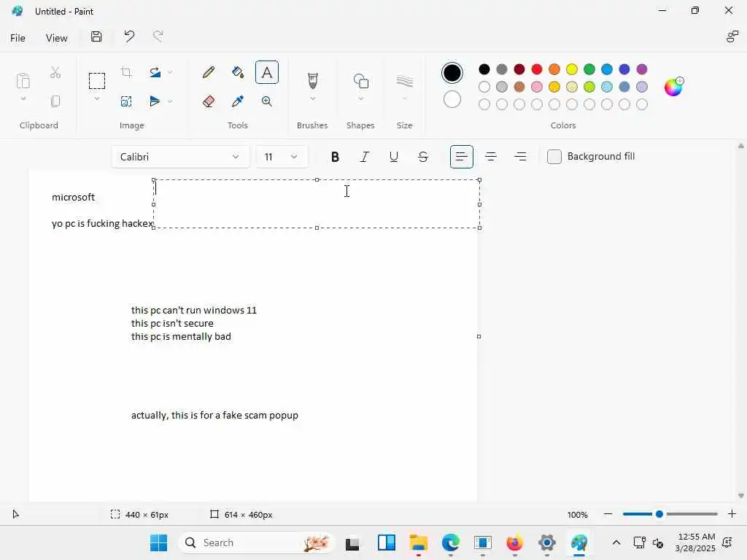Pick the yellow color swatch
The width and height of the screenshot is (747, 560).
(572, 69)
